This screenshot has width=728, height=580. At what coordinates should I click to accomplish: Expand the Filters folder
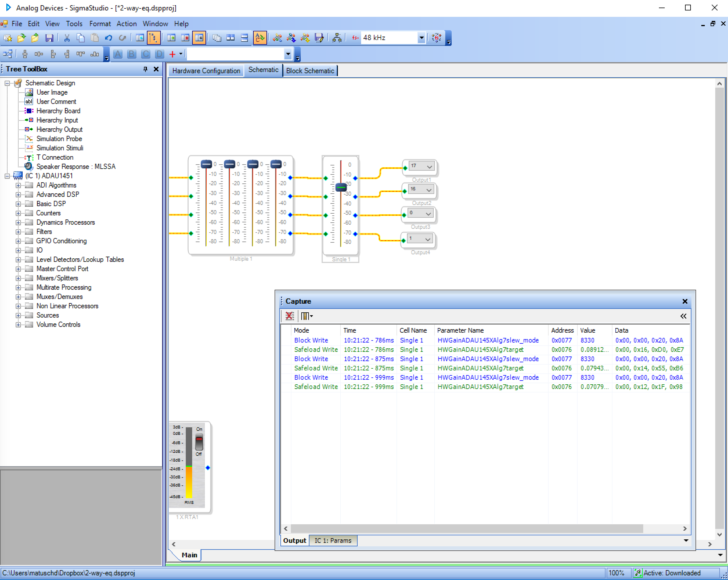point(18,232)
